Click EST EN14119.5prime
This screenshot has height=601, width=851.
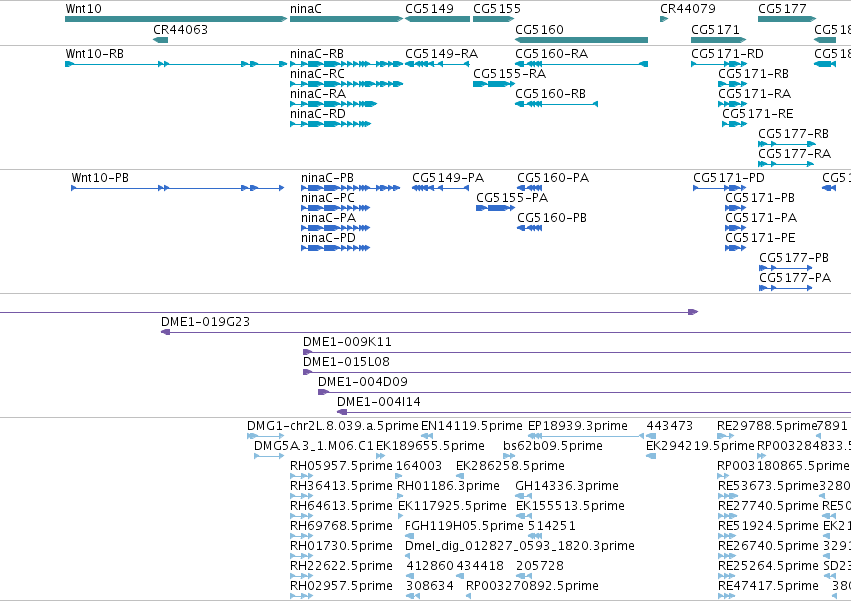click(x=427, y=436)
